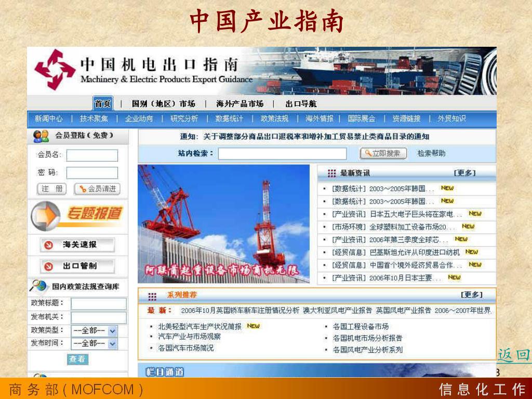Viewport: 532px width, 399px height.
Task: Open 资源链接 menu item
Action: 406,119
